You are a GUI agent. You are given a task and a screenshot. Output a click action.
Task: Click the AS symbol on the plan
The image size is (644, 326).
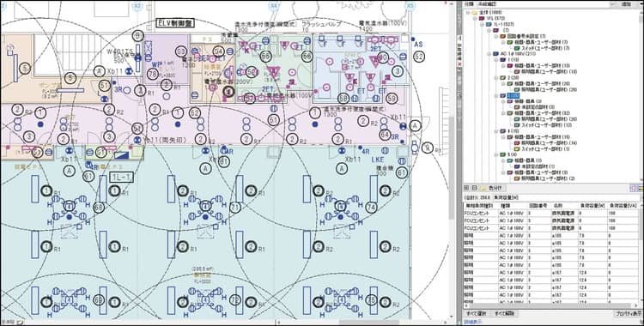tap(418, 44)
